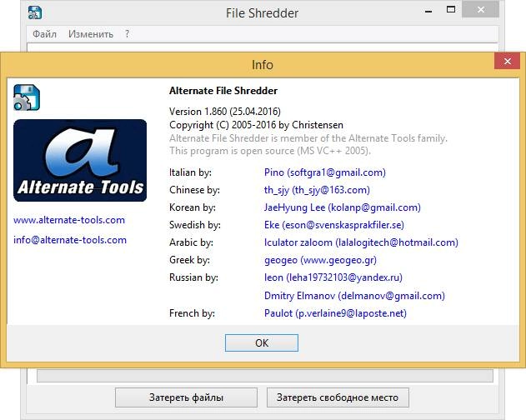
Task: Minimize the File Shredder window
Action: coord(428,11)
